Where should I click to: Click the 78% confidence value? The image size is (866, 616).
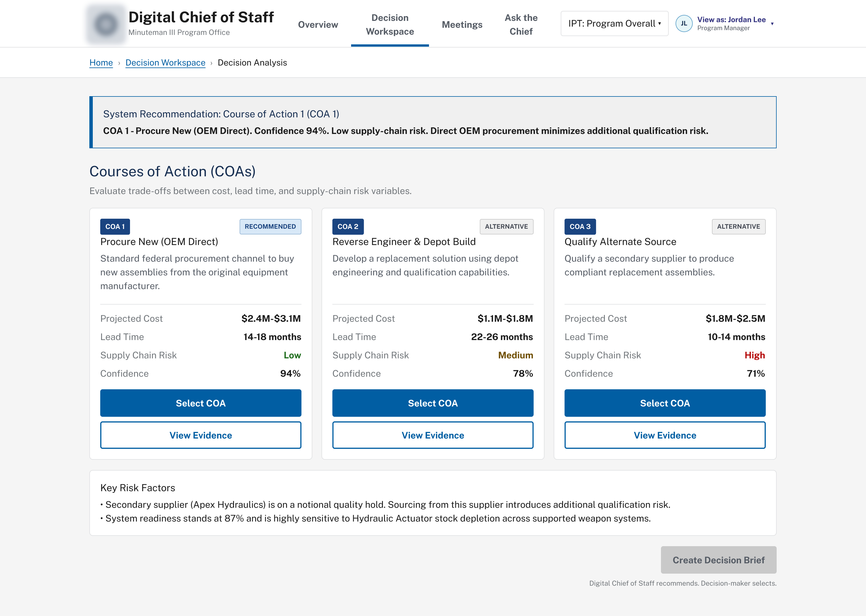coord(523,373)
